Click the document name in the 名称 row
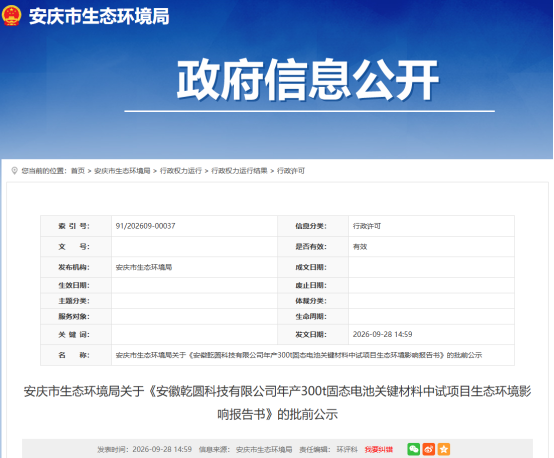554x458 pixels. [x=299, y=355]
